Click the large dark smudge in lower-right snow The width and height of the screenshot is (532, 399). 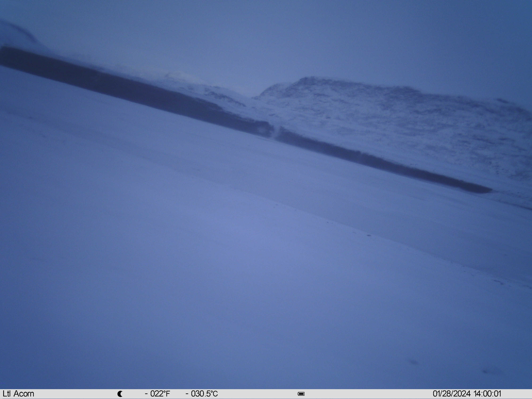[x=414, y=362]
